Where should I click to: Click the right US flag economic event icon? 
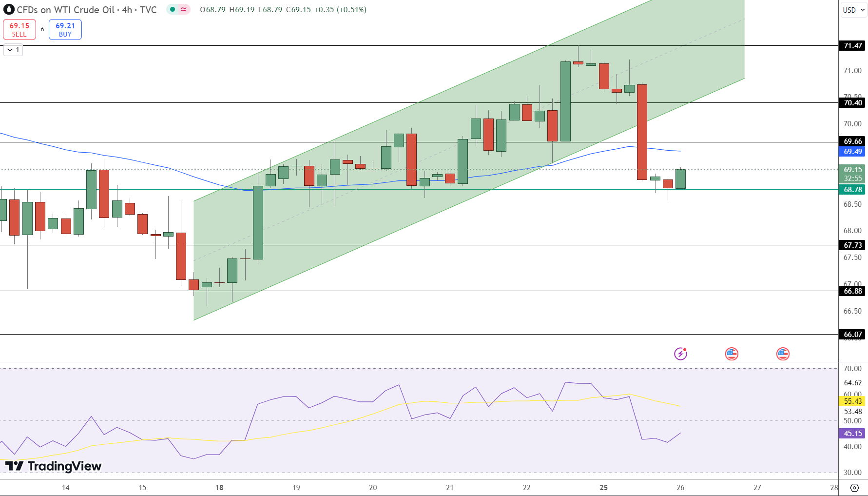[783, 354]
